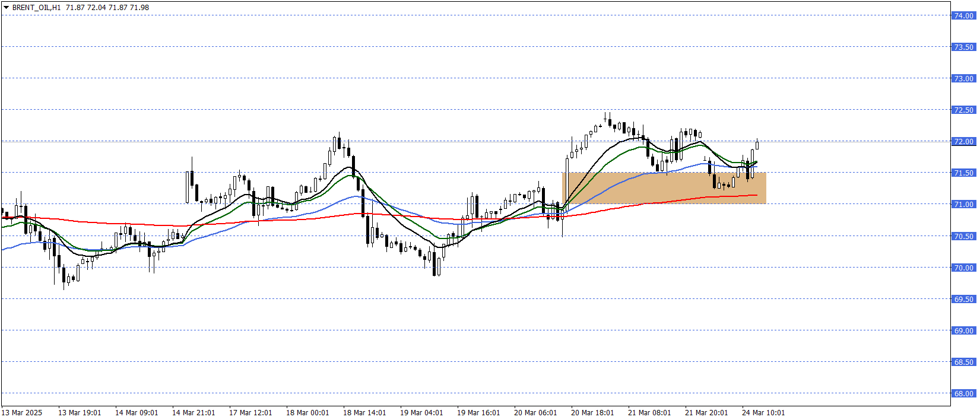Viewport: 980px width, 420px height.
Task: Click the 20 Mar 18:01 time label
Action: (592, 413)
